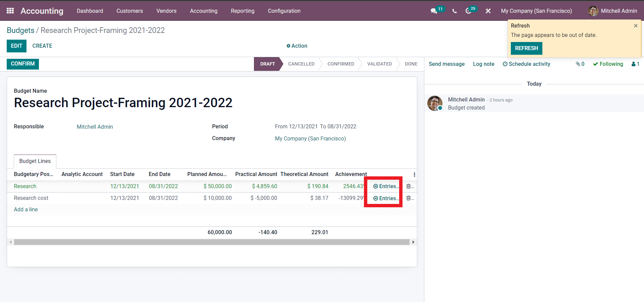Select the CANCELLED status stage
Image resolution: width=644 pixels, height=302 pixels.
click(x=301, y=64)
